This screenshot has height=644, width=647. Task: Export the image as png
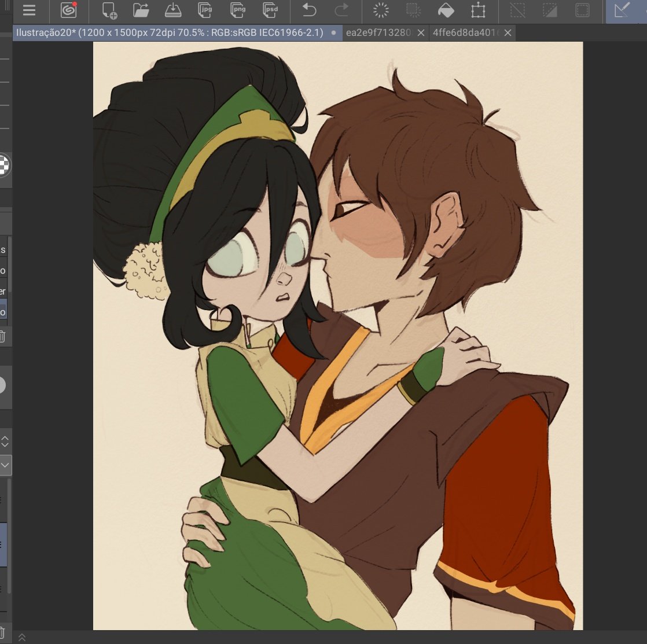237,10
